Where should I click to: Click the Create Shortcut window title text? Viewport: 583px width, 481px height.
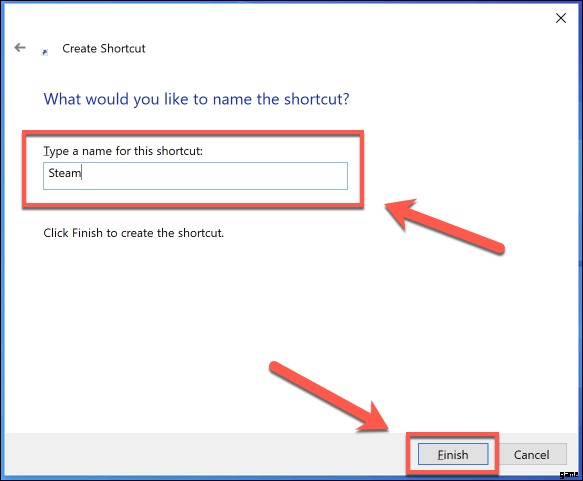(104, 48)
